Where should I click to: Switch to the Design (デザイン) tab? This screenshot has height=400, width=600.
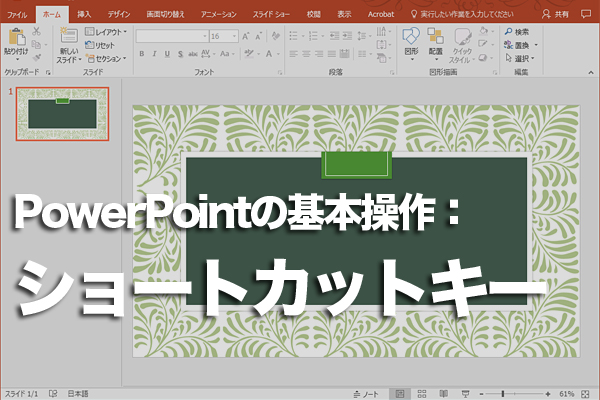(x=119, y=15)
